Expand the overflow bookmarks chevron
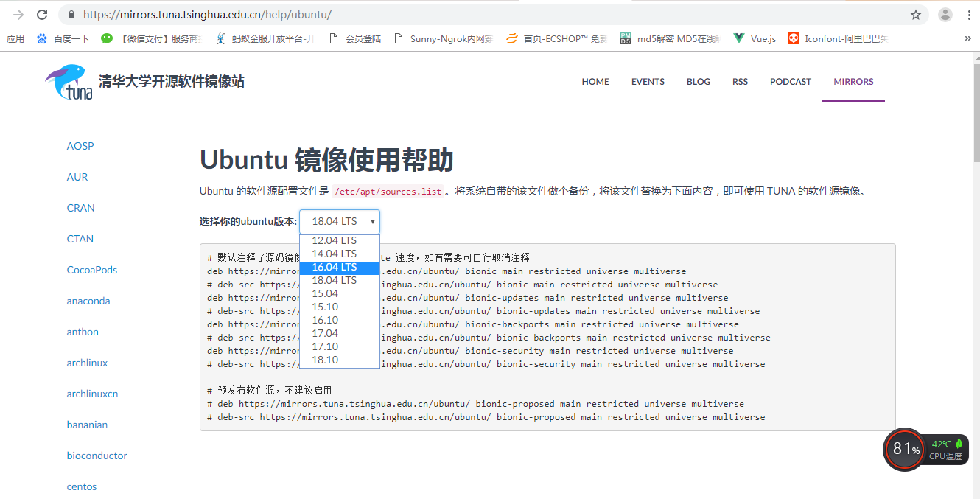Viewport: 980px width, 499px height. point(967,38)
